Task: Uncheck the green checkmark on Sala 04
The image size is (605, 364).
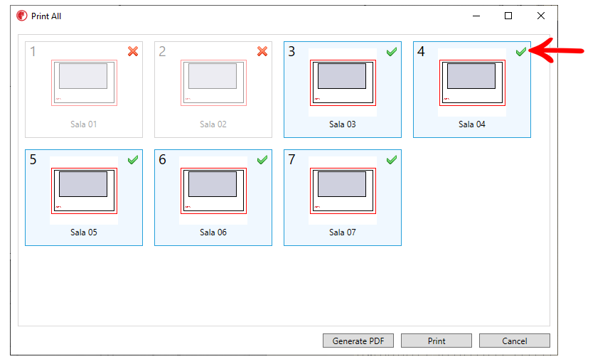Action: 521,52
